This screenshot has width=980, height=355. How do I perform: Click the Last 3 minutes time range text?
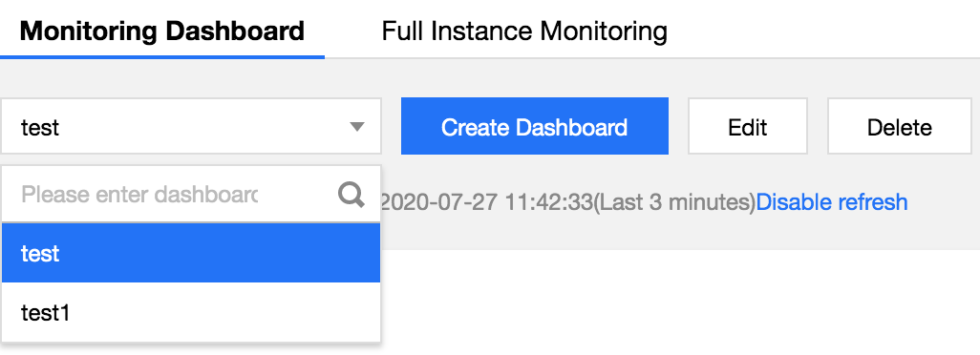coord(673,202)
